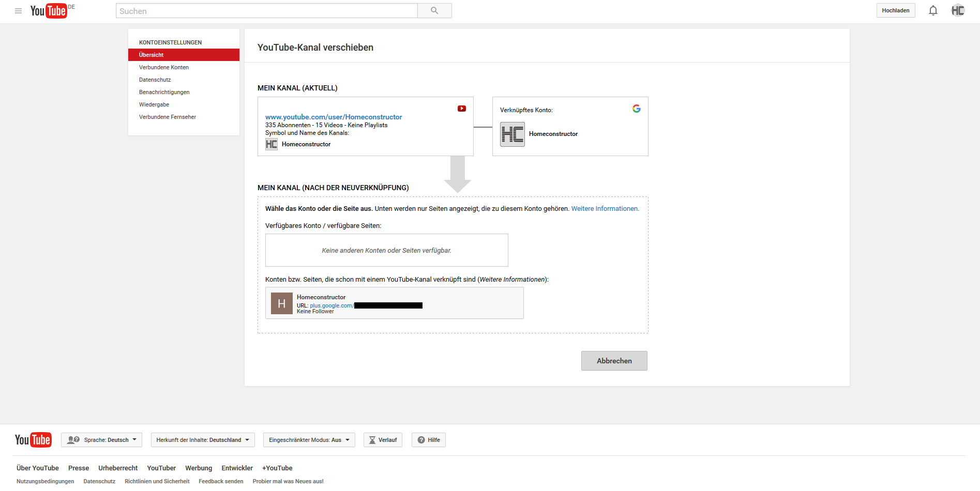Click 'Keine Follower' text
Screen dimensions: 980x491
coord(315,312)
